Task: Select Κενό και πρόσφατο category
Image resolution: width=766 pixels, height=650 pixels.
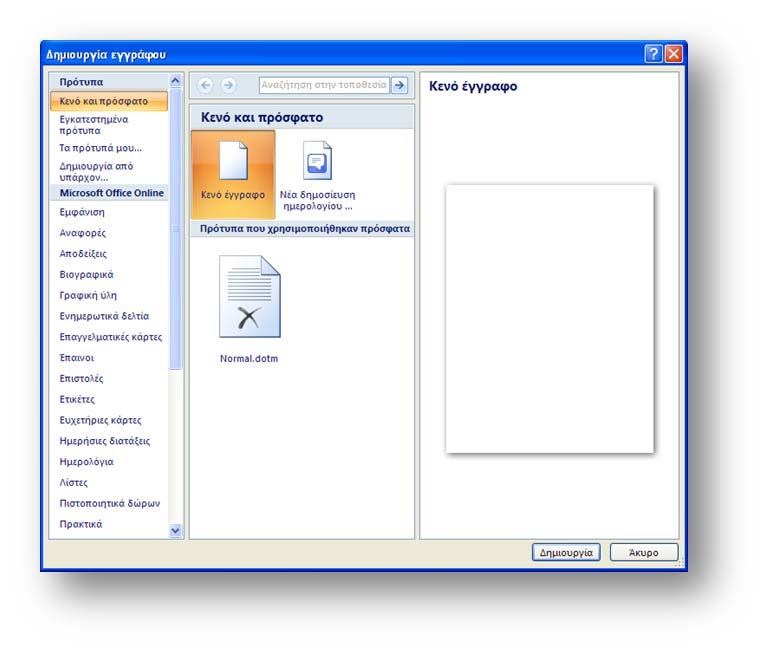Action: point(109,101)
